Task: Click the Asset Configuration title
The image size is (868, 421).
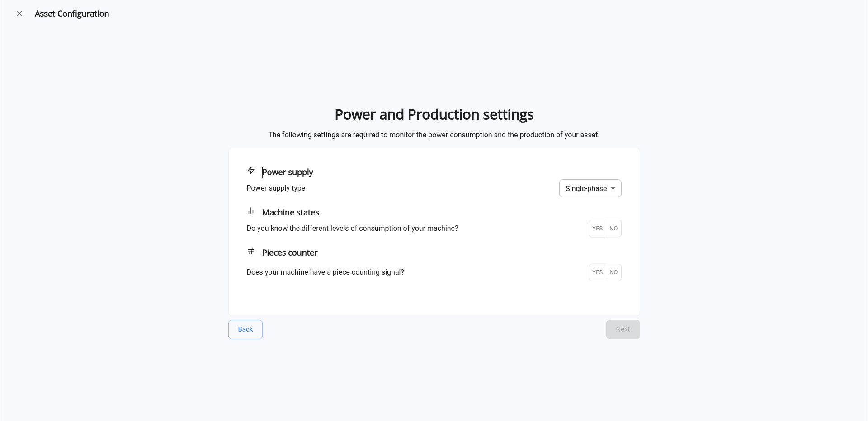Action: 72,14
